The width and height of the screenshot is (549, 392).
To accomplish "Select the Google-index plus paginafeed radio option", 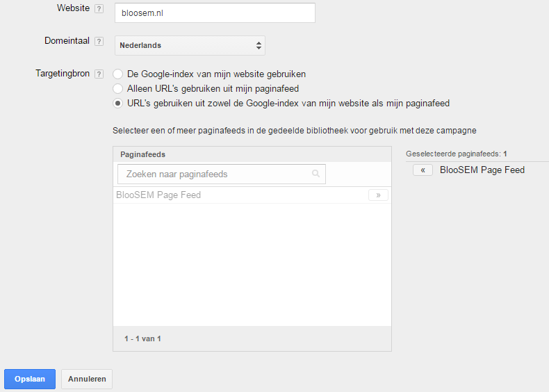I will (x=118, y=104).
